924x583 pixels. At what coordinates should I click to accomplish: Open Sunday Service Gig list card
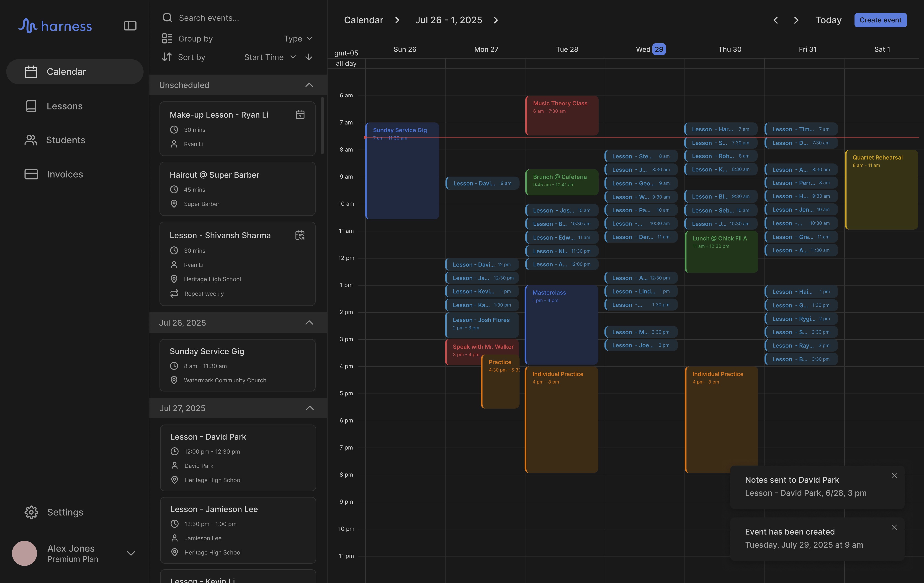coord(237,365)
